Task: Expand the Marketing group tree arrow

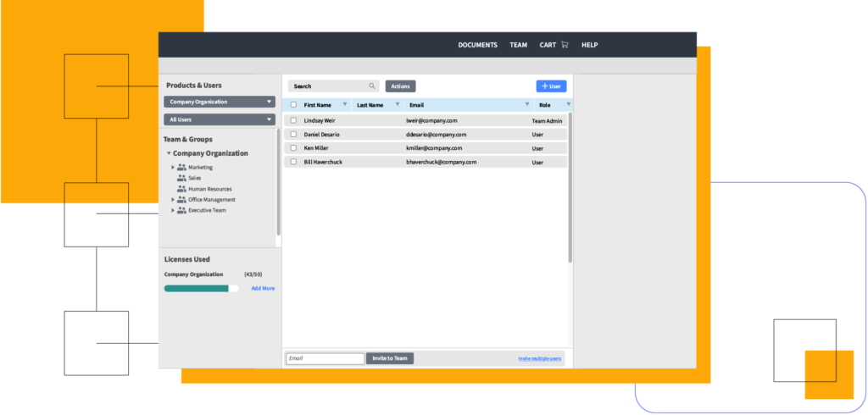Action: [x=173, y=168]
